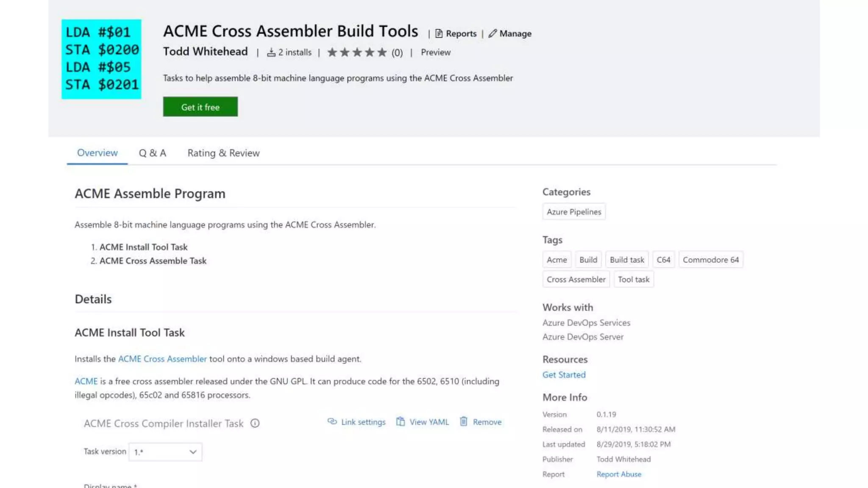Screen dimensions: 868x488
Task: Click the Remove trash can icon
Action: 464,421
